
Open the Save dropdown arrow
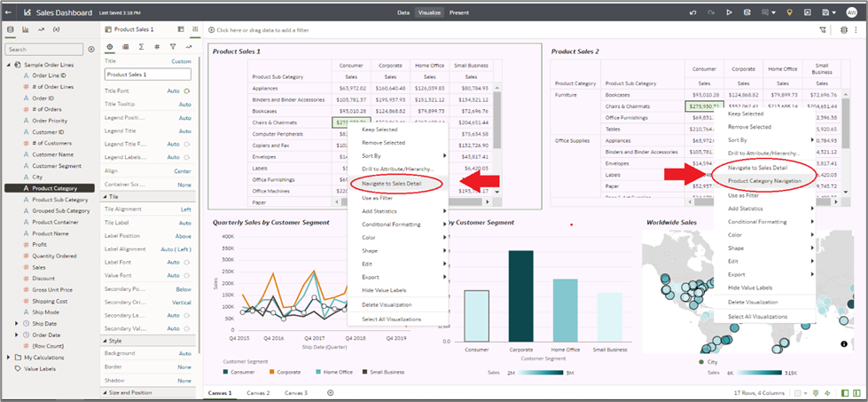click(833, 12)
